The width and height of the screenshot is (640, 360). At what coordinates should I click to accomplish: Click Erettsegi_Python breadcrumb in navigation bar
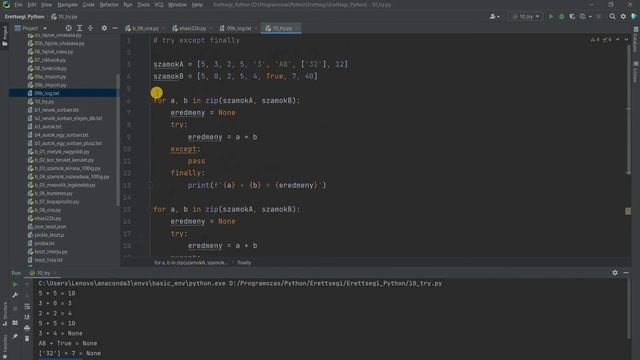24,17
